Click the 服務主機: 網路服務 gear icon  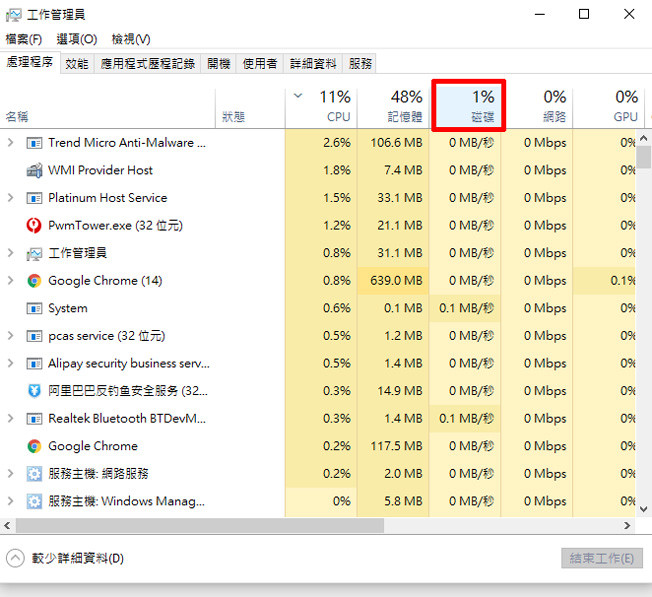[x=34, y=474]
